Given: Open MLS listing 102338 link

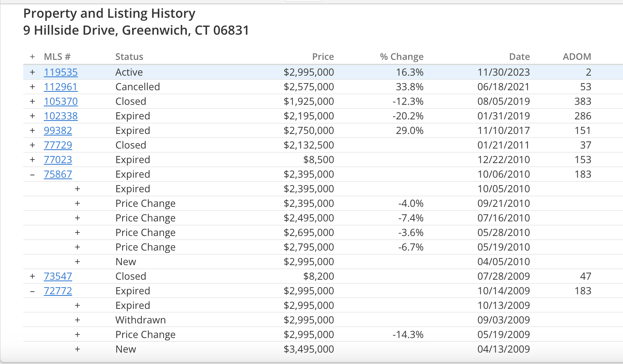Looking at the screenshot, I should pos(61,116).
